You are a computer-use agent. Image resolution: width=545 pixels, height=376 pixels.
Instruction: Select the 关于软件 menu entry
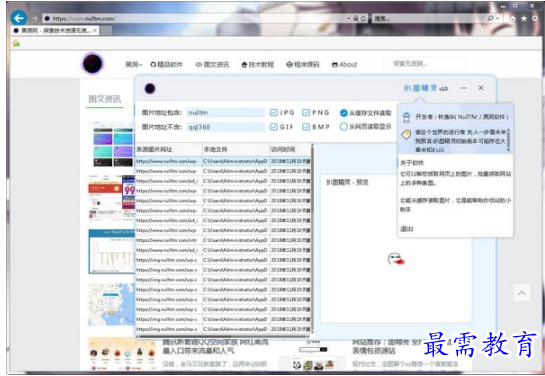(412, 163)
